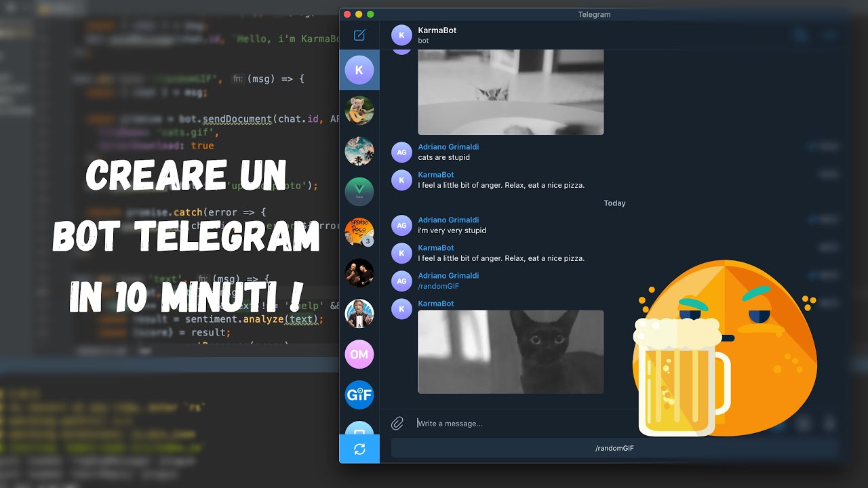Open the blue GIF avatar chat
The width and height of the screenshot is (868, 488).
click(x=359, y=395)
